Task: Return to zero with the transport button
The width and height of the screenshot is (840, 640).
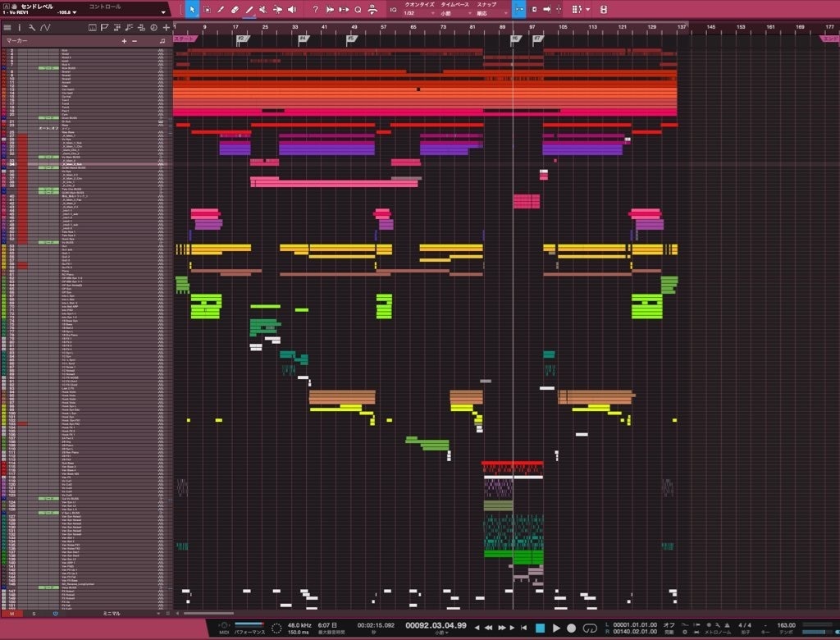Action: coord(524,628)
